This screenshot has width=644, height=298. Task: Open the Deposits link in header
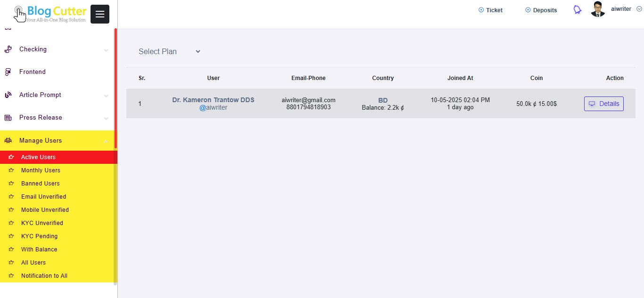pos(541,10)
